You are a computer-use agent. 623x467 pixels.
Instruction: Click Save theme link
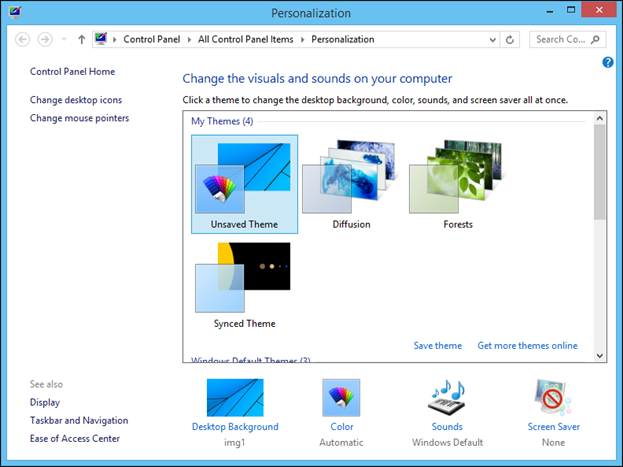click(437, 346)
